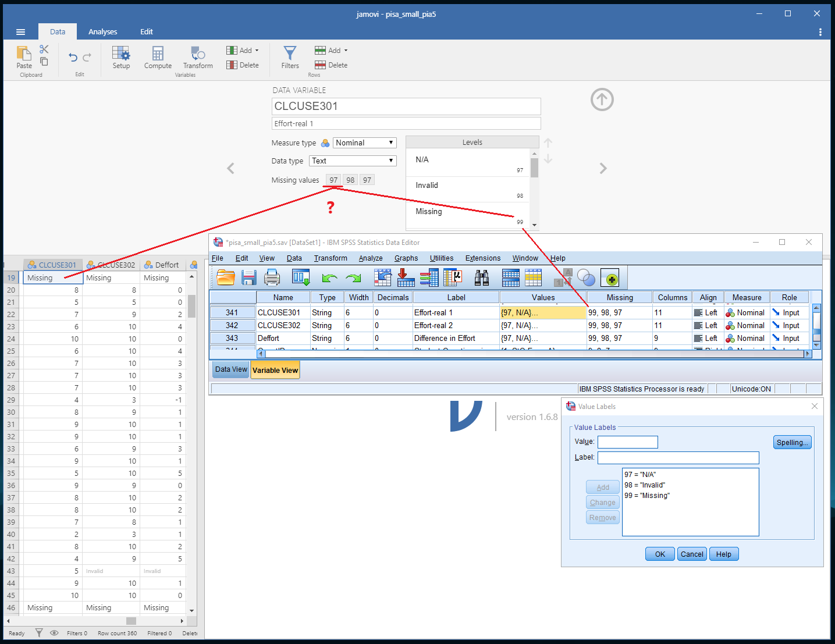Move the level up with the Levels up arrow
The width and height of the screenshot is (835, 644).
click(548, 143)
